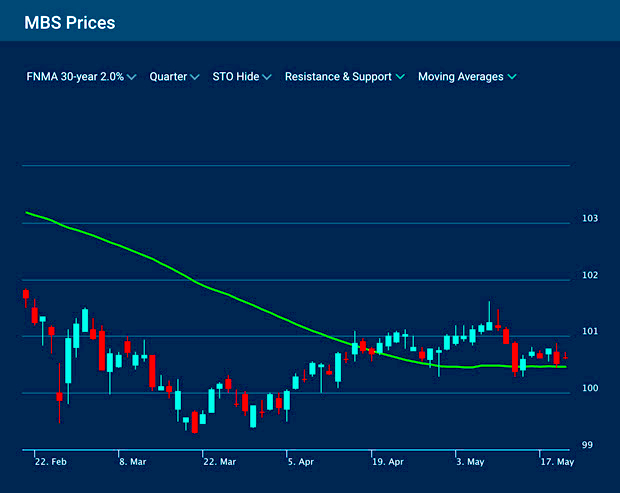Click the chevron arrow beside STO Hide
Screen dimensions: 620x493
click(x=267, y=77)
